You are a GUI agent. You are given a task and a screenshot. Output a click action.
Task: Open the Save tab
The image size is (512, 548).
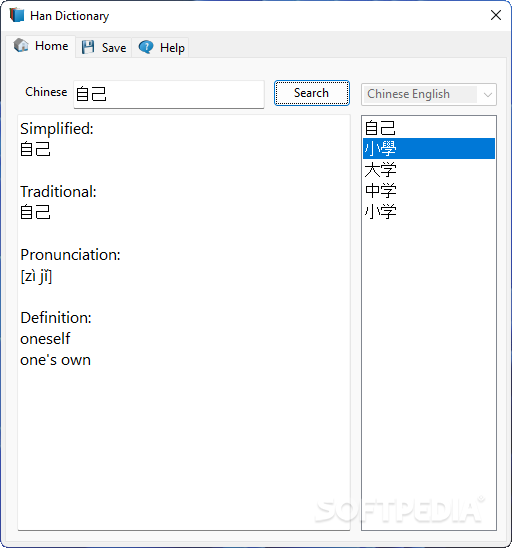(104, 48)
